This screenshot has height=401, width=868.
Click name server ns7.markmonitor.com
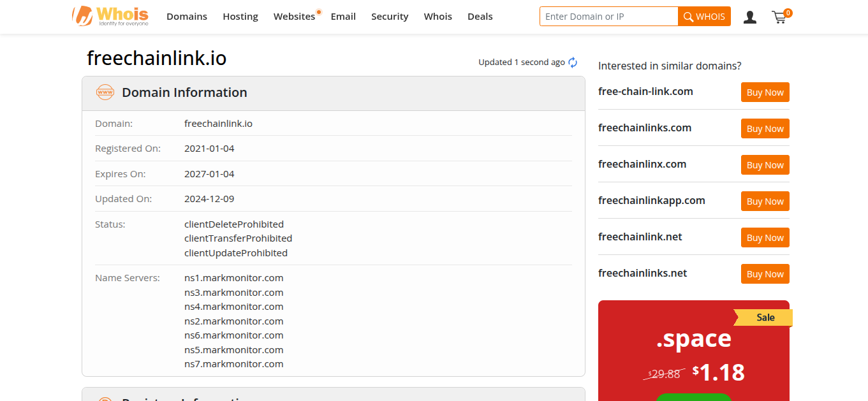coord(234,364)
